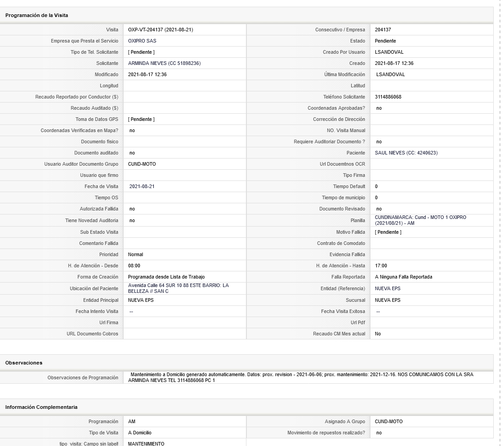Open visit date link 2021-08-21

tap(142, 186)
